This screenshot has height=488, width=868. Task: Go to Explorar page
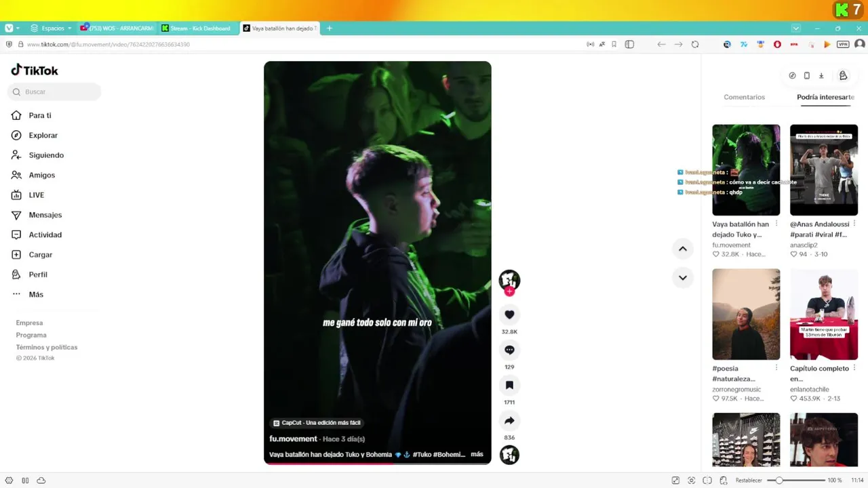click(x=35, y=135)
